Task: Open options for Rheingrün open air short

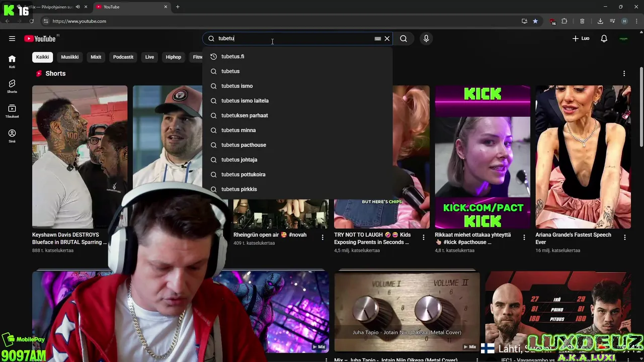Action: click(323, 238)
